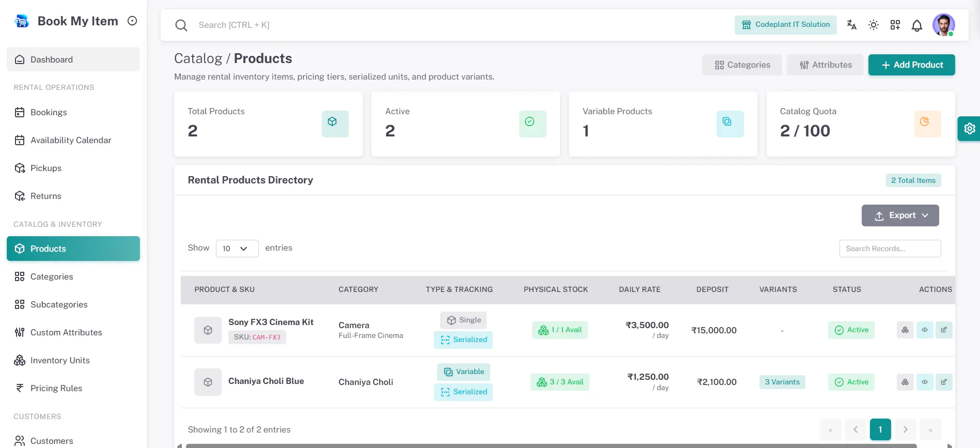Edit the Sony FX3 Cinema Kit product
Viewport: 980px width, 448px height.
click(x=944, y=330)
